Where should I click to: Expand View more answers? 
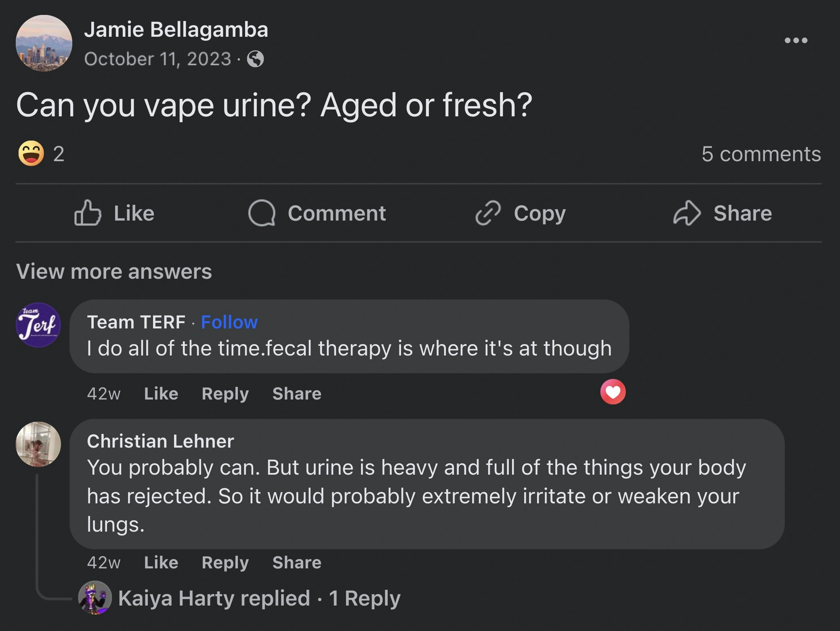click(114, 272)
